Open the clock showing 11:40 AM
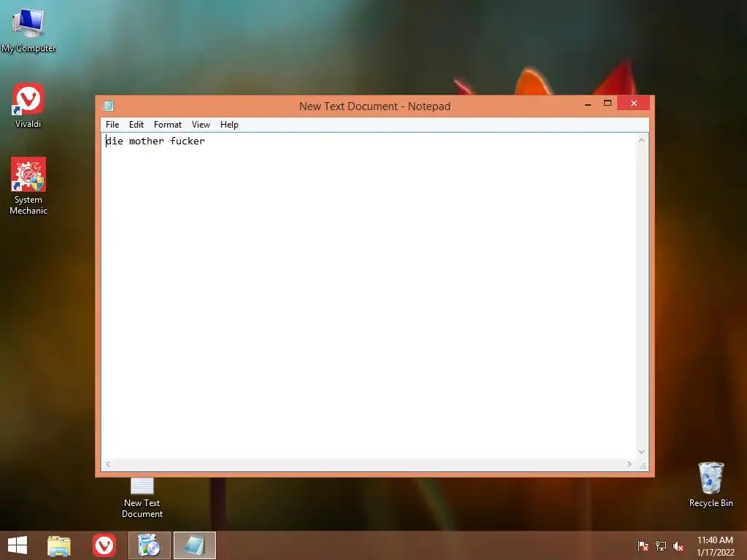Image resolution: width=747 pixels, height=560 pixels. [x=715, y=546]
